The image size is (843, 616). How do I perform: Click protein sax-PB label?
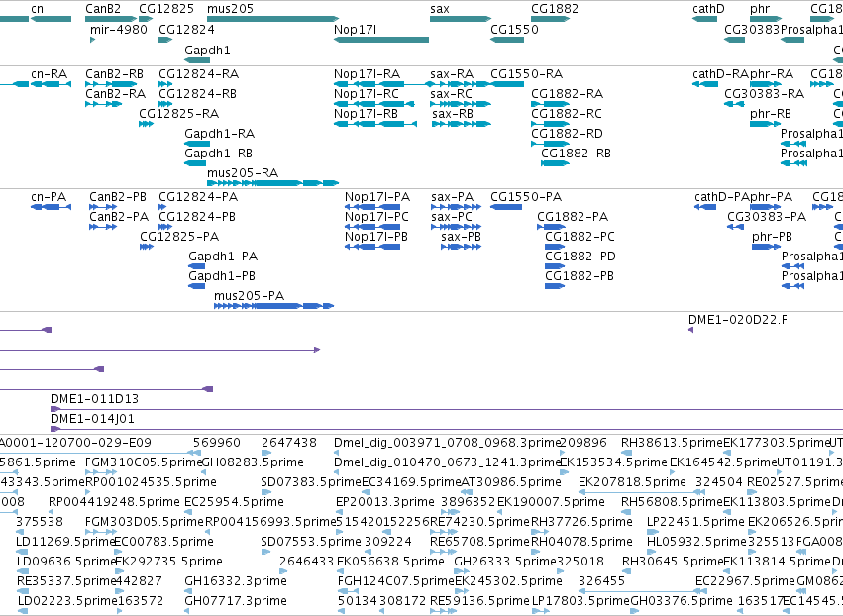tap(461, 237)
